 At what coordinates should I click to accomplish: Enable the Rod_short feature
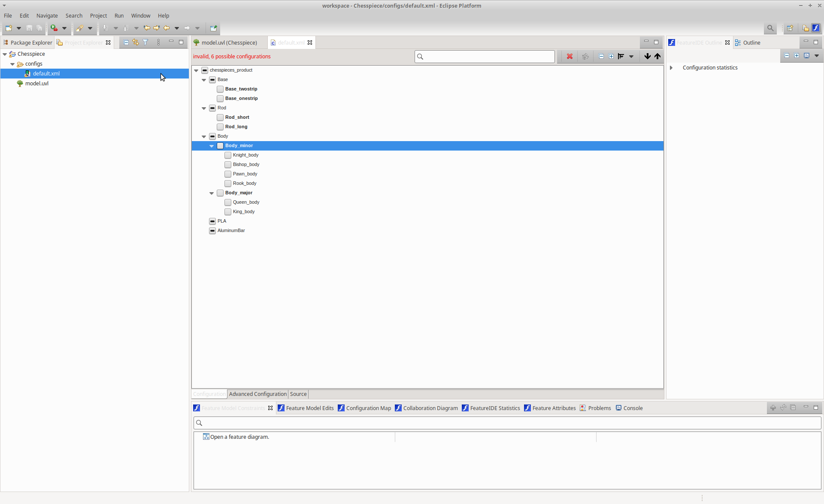pos(220,117)
